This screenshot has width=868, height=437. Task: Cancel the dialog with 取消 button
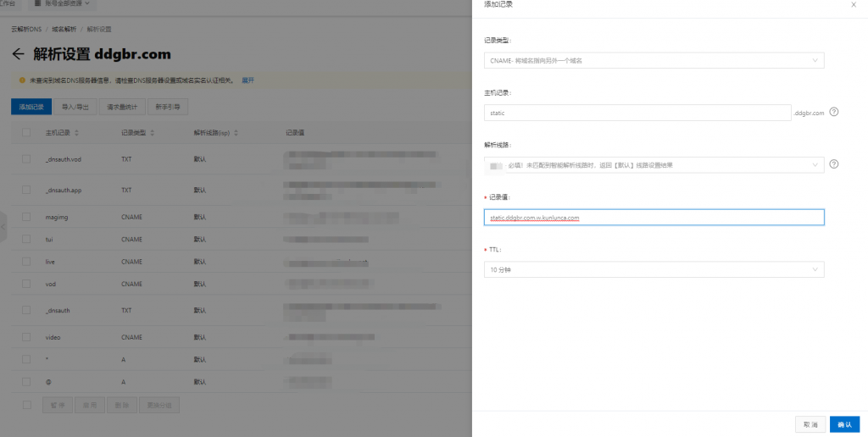coord(810,424)
